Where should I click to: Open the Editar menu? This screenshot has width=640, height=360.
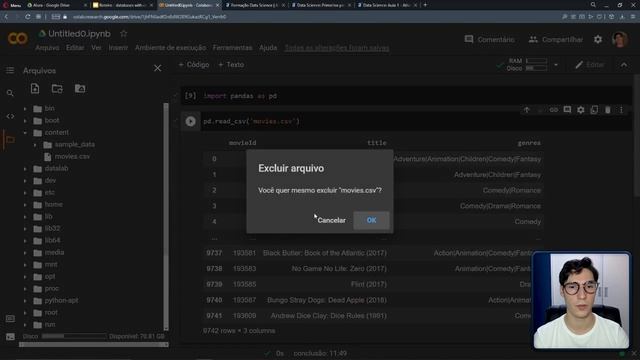click(x=75, y=48)
